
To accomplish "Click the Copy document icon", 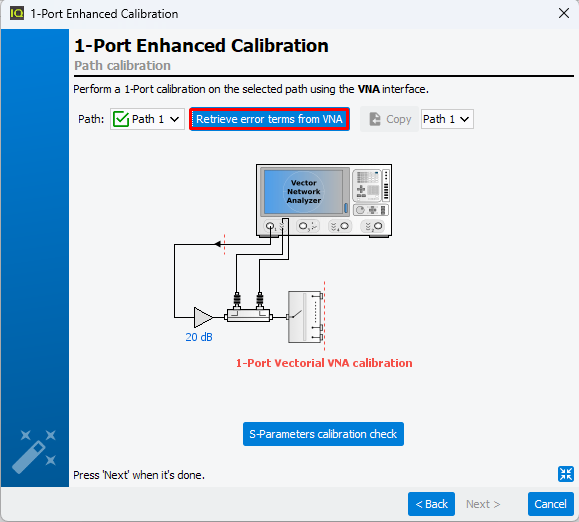I will click(x=375, y=119).
